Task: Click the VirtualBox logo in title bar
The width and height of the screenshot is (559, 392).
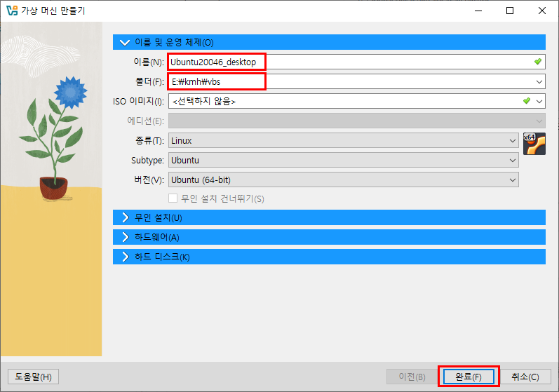Action: 12,11
